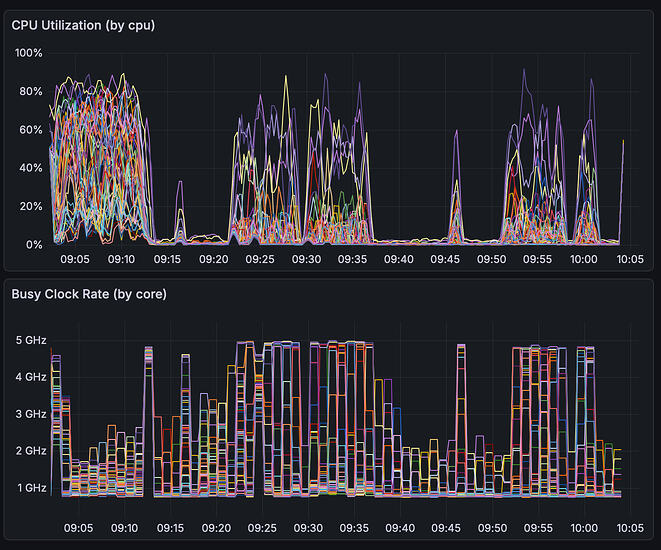
Task: Click the 09:30 time label under Busy Clock Rate
Action: click(308, 528)
